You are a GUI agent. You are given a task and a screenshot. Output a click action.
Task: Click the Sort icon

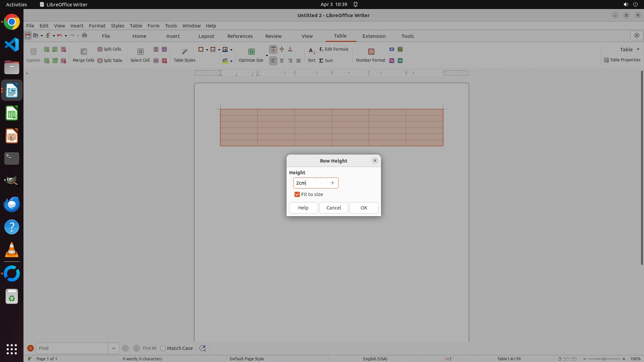pos(311,52)
